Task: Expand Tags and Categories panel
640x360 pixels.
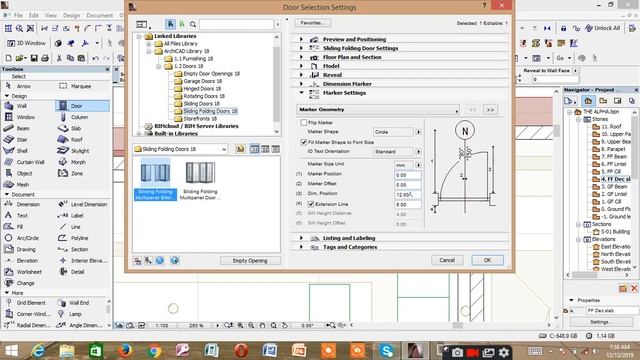Action: [301, 247]
